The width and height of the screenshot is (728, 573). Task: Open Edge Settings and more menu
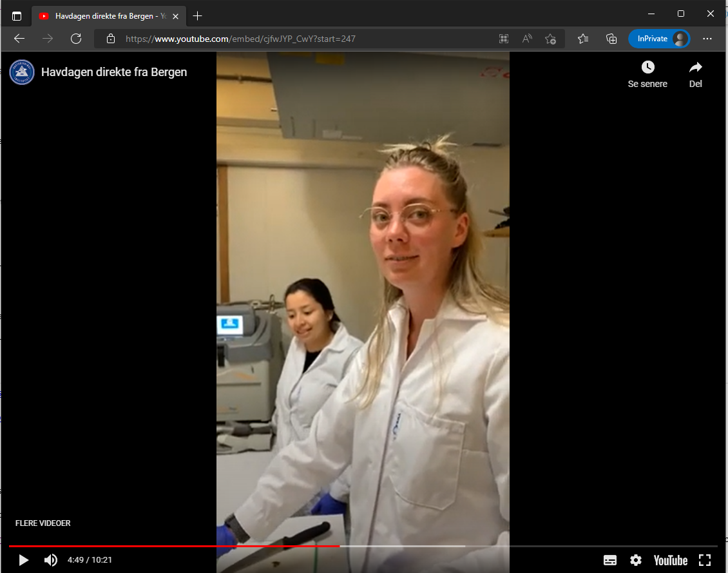(x=707, y=39)
